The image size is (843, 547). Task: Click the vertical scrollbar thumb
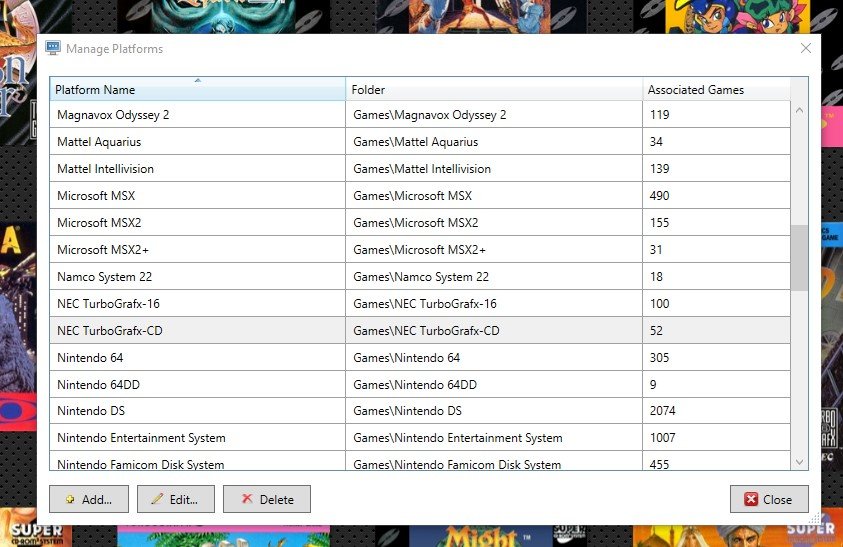click(x=799, y=258)
